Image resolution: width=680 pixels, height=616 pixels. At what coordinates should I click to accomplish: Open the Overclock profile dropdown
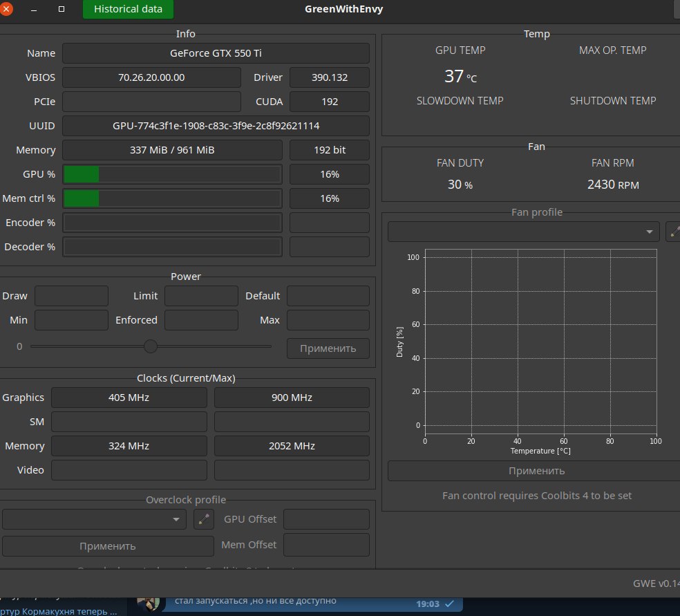94,519
